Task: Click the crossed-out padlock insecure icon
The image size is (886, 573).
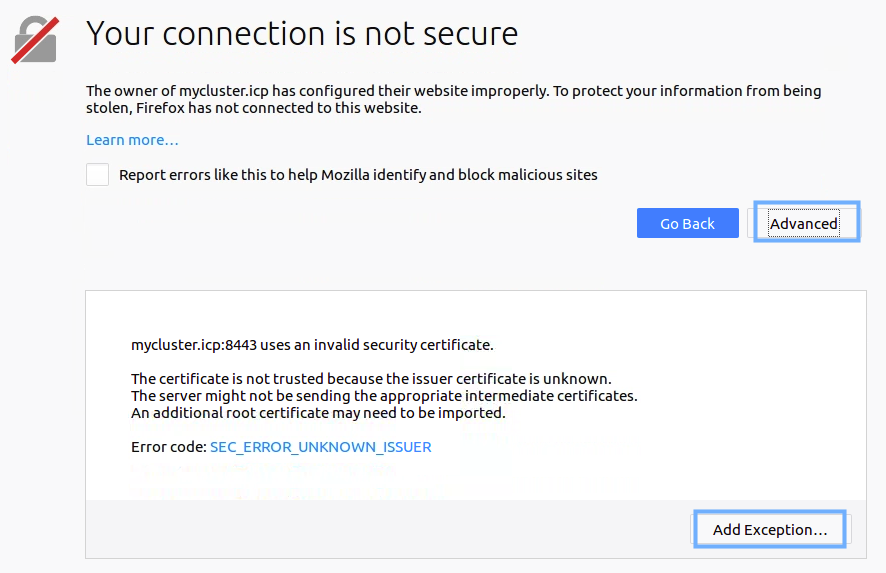Action: (x=35, y=40)
